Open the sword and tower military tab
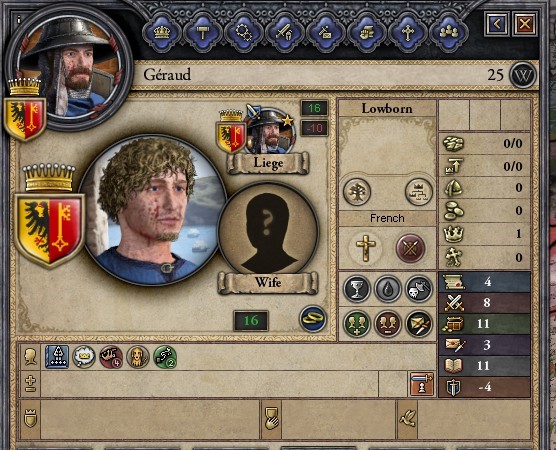This screenshot has width=556, height=450. (285, 33)
